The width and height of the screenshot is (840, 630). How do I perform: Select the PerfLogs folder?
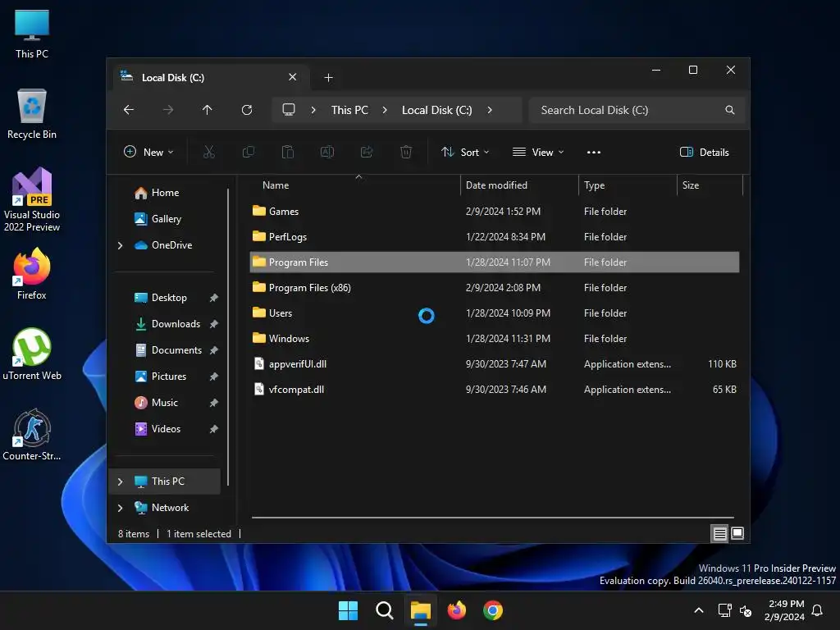[x=495, y=237]
